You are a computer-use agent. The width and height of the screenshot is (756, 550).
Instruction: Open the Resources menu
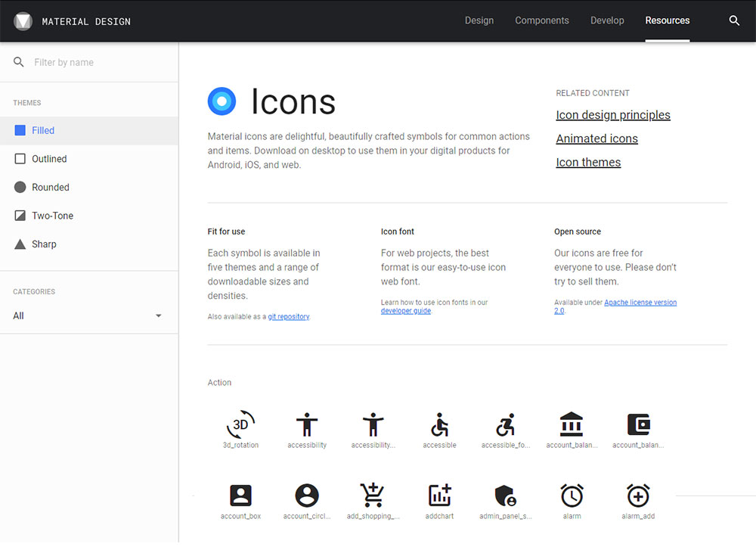[668, 20]
